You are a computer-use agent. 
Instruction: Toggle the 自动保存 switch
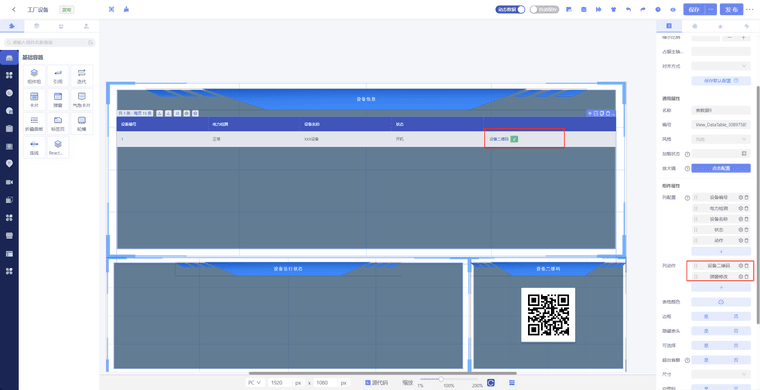(544, 9)
